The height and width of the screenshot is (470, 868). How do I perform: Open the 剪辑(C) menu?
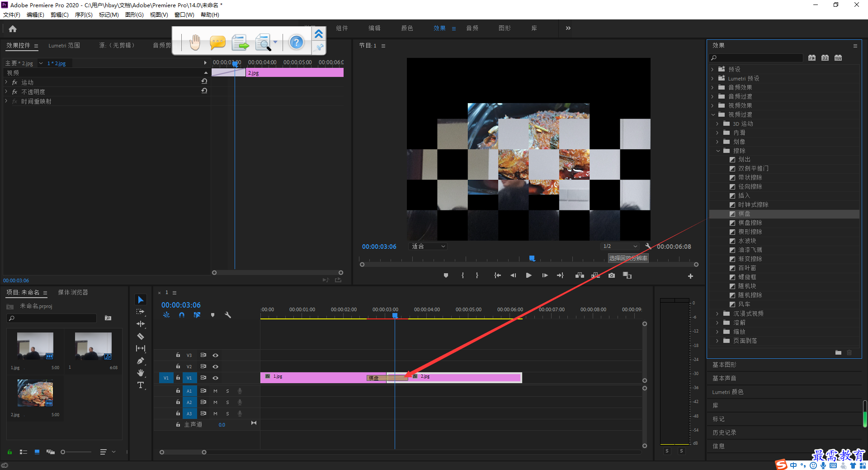pos(60,15)
